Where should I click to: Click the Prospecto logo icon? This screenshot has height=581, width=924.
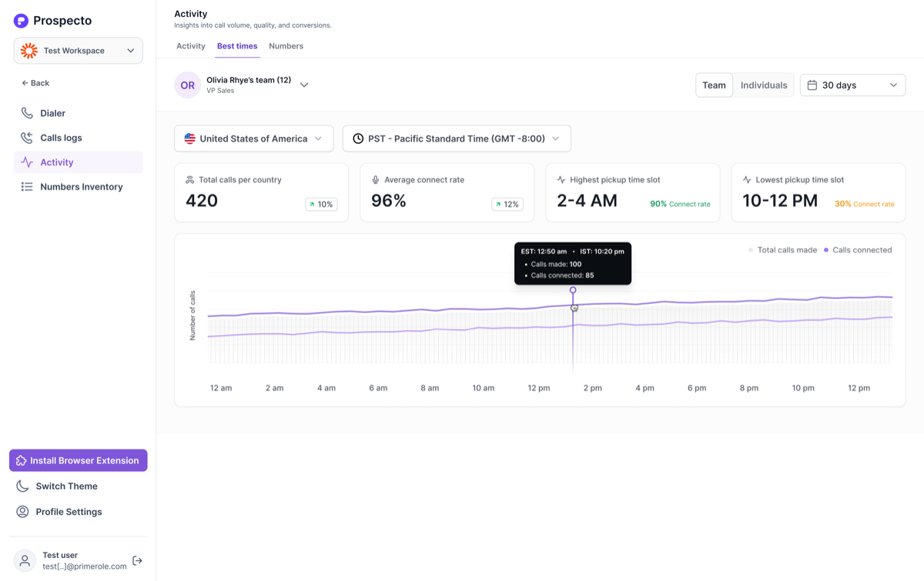click(x=21, y=21)
